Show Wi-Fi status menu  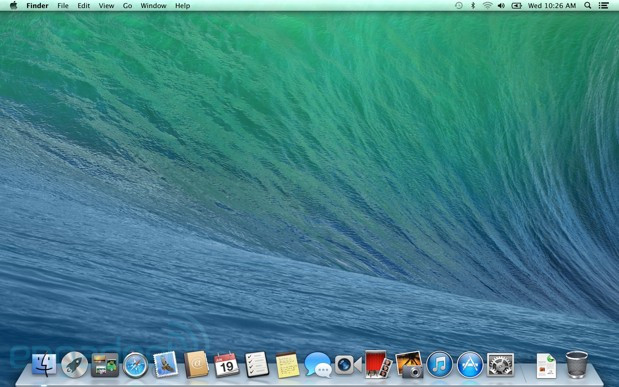[x=488, y=6]
